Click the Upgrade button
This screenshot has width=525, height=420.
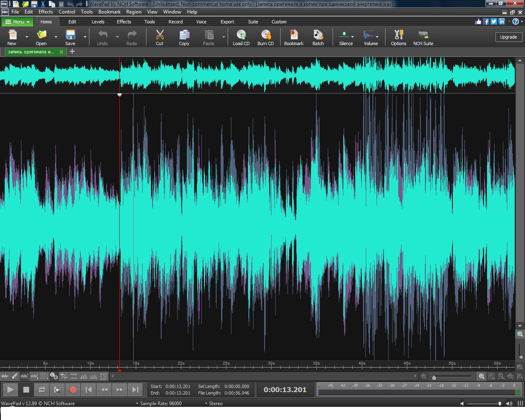[x=508, y=37]
